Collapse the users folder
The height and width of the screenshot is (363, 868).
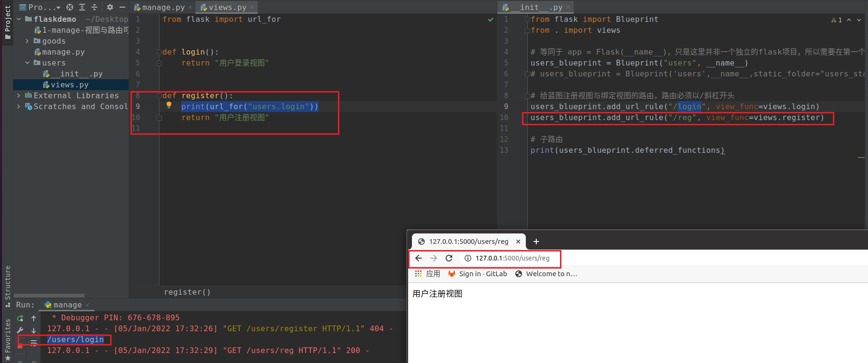point(27,63)
